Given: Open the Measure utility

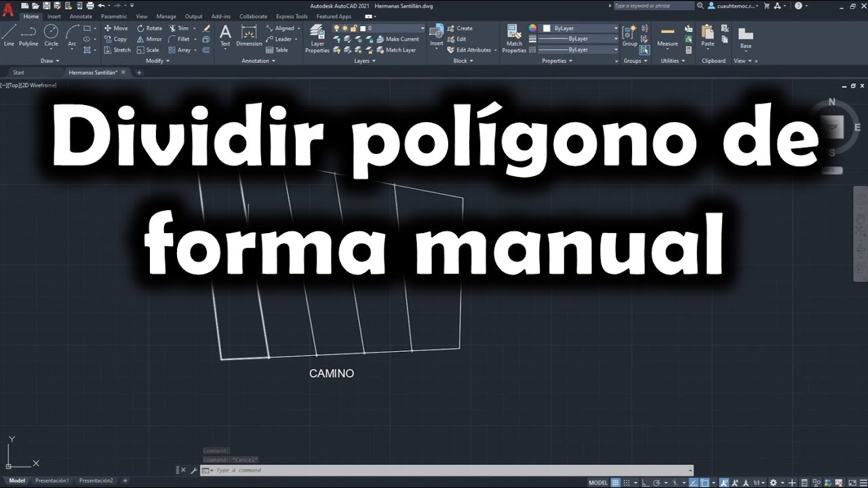Looking at the screenshot, I should [x=667, y=36].
